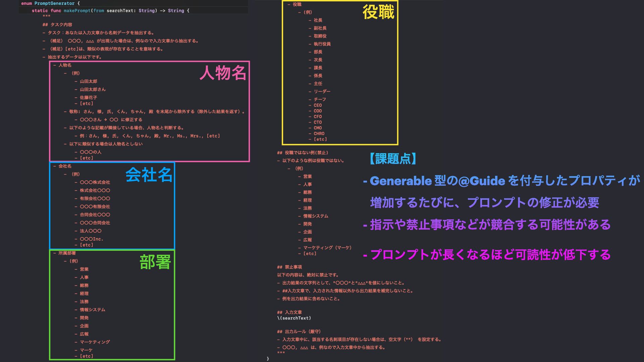Click the yellow 役職 heading label

(378, 12)
